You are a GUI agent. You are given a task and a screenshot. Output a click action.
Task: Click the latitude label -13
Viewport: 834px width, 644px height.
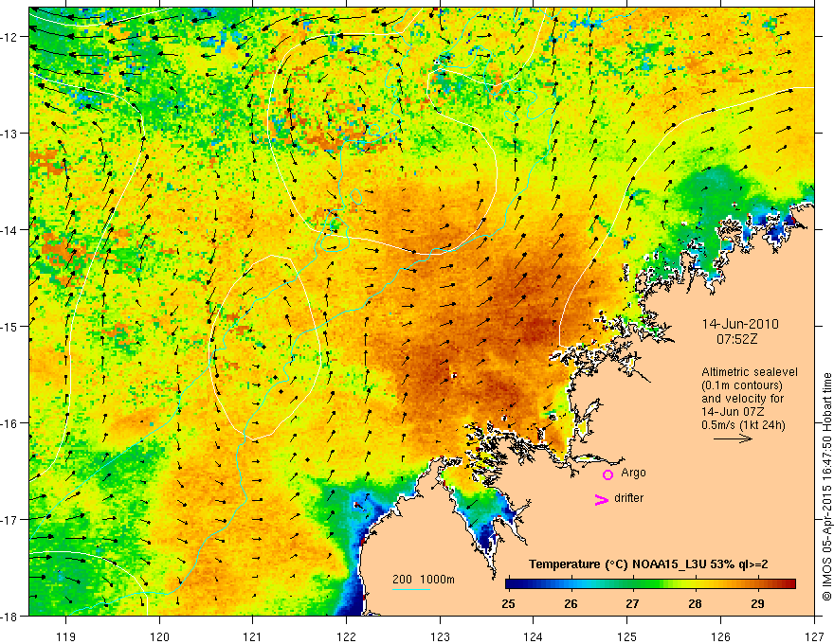tap(10, 134)
